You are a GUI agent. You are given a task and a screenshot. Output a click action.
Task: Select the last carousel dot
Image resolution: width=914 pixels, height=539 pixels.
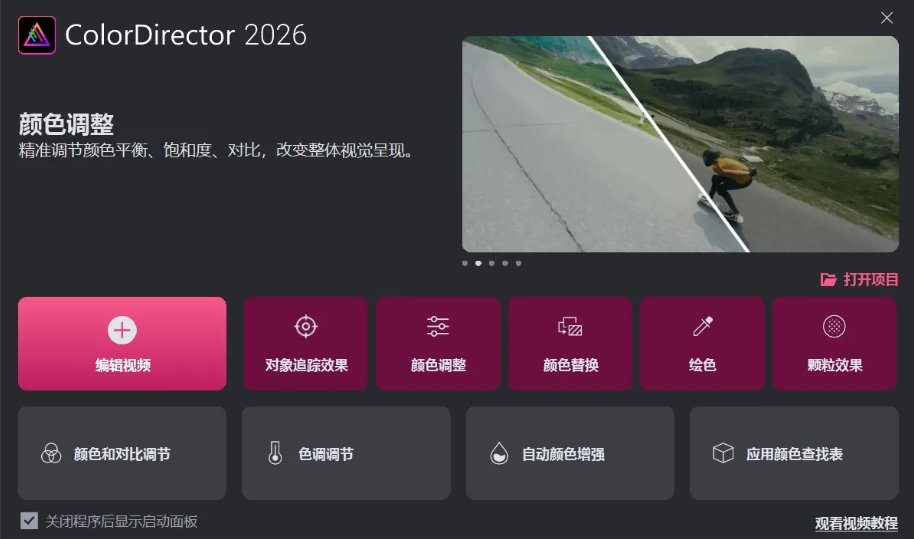coord(518,263)
